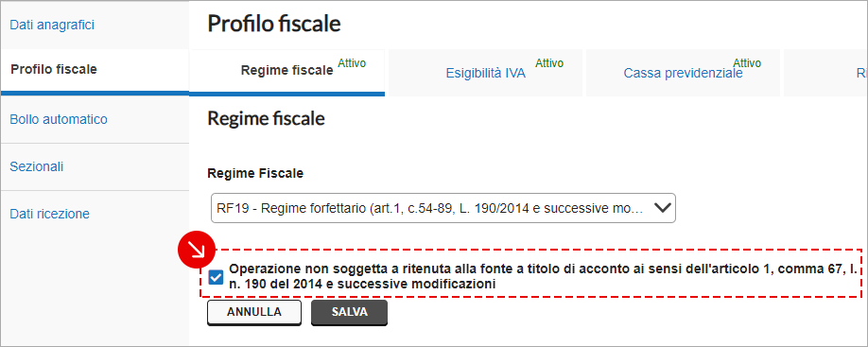Go to Dati anagrafici in sidebar
The image size is (868, 347).
click(52, 25)
